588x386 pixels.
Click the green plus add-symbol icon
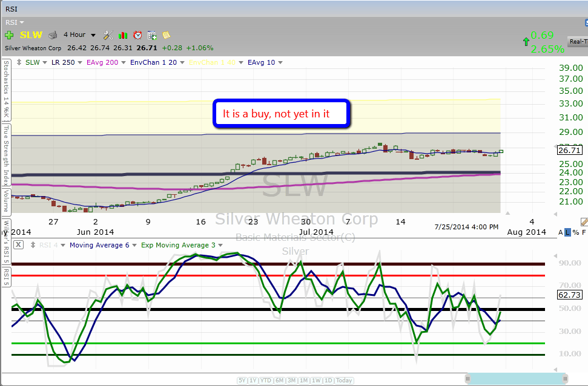point(9,35)
